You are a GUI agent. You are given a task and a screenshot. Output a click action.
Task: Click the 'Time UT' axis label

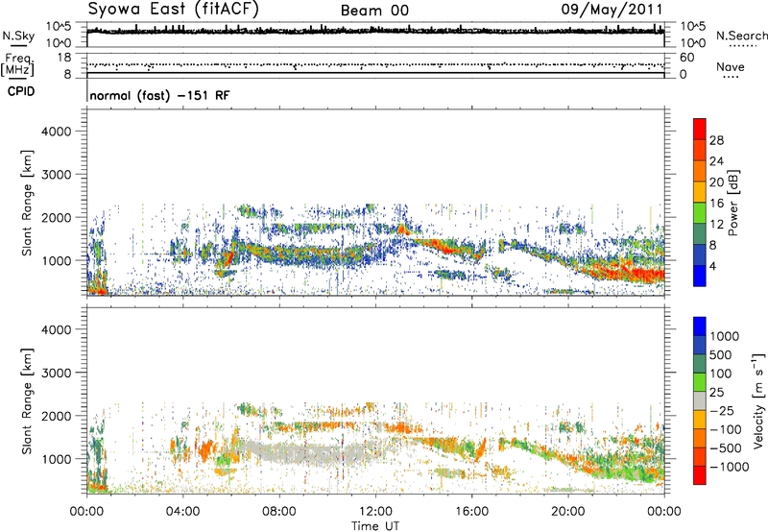point(375,526)
